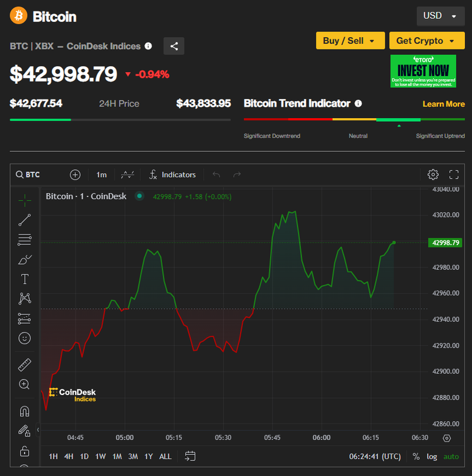
Task: Open the emoji icons tool
Action: pos(24,338)
